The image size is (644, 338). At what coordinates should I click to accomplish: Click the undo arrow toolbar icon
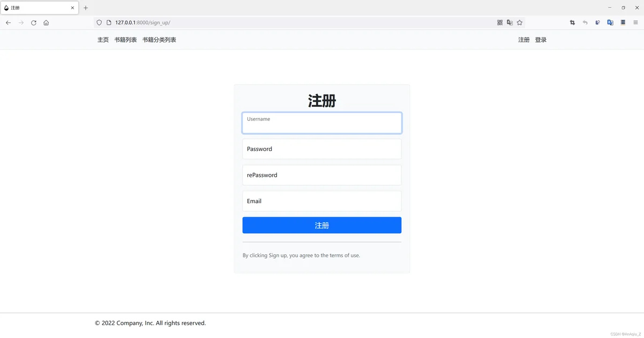coord(585,23)
